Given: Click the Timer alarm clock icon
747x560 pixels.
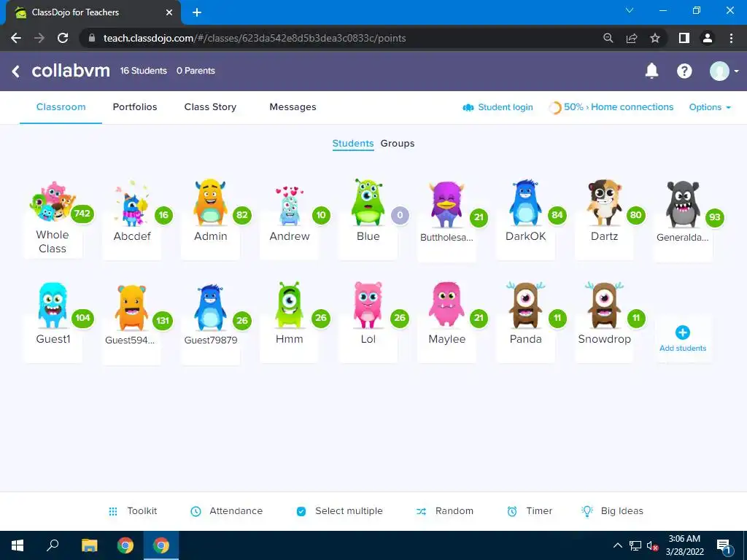Looking at the screenshot, I should coord(511,511).
